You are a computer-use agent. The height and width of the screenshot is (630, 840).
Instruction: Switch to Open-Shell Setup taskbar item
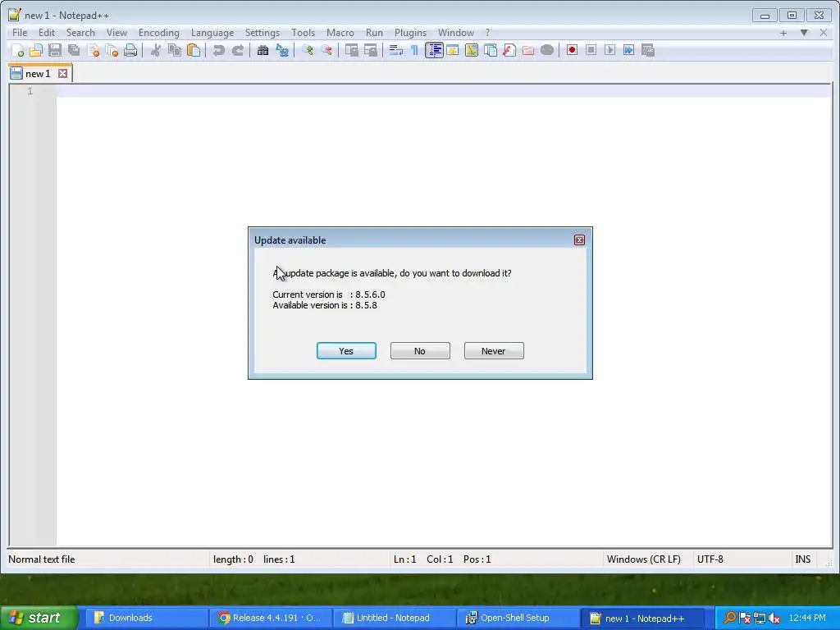[x=518, y=618]
